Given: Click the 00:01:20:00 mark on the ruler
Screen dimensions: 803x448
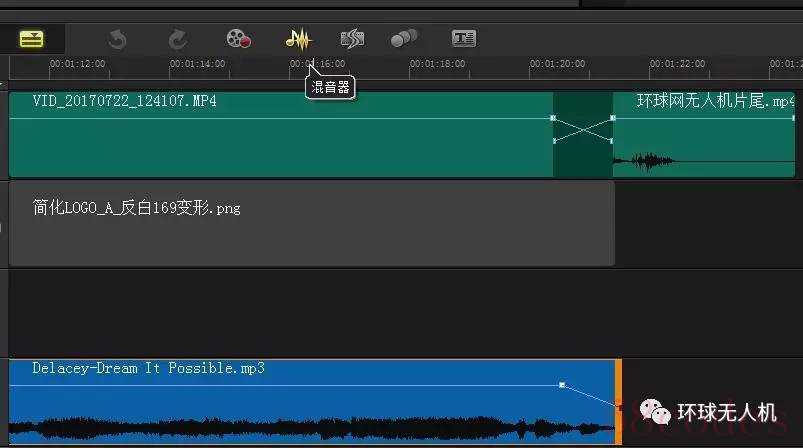Looking at the screenshot, I should 557,64.
